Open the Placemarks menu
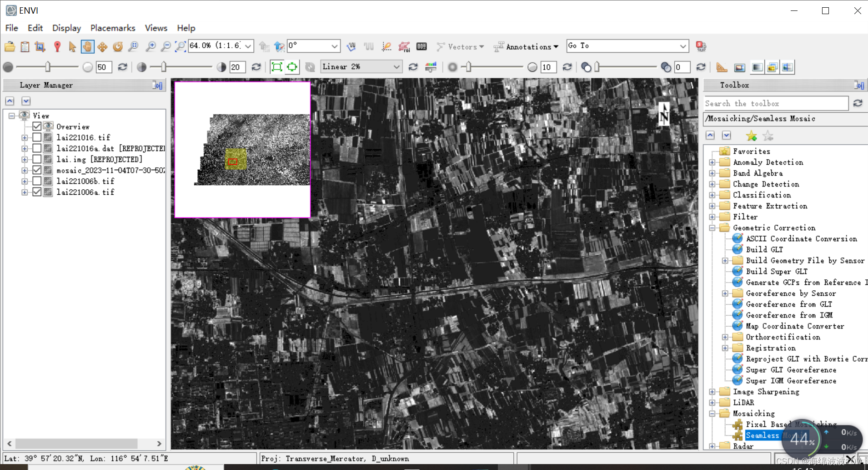Image resolution: width=868 pixels, height=470 pixels. [113, 28]
